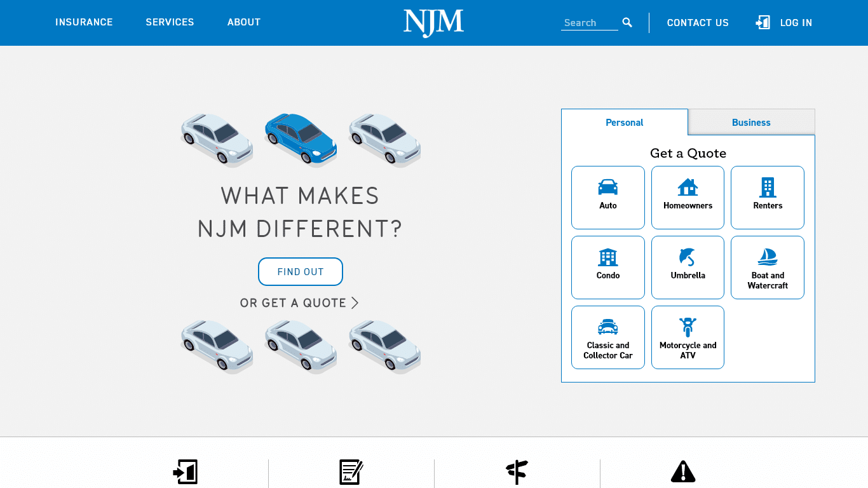Click the signpost icon in the footer
Viewport: 868px width, 488px height.
pyautogui.click(x=517, y=472)
